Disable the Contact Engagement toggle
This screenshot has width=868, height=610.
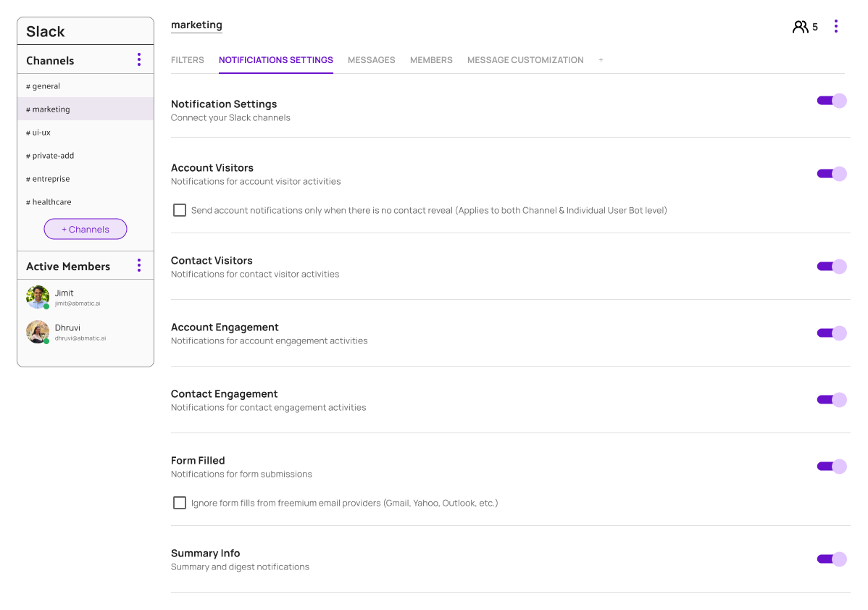point(831,399)
